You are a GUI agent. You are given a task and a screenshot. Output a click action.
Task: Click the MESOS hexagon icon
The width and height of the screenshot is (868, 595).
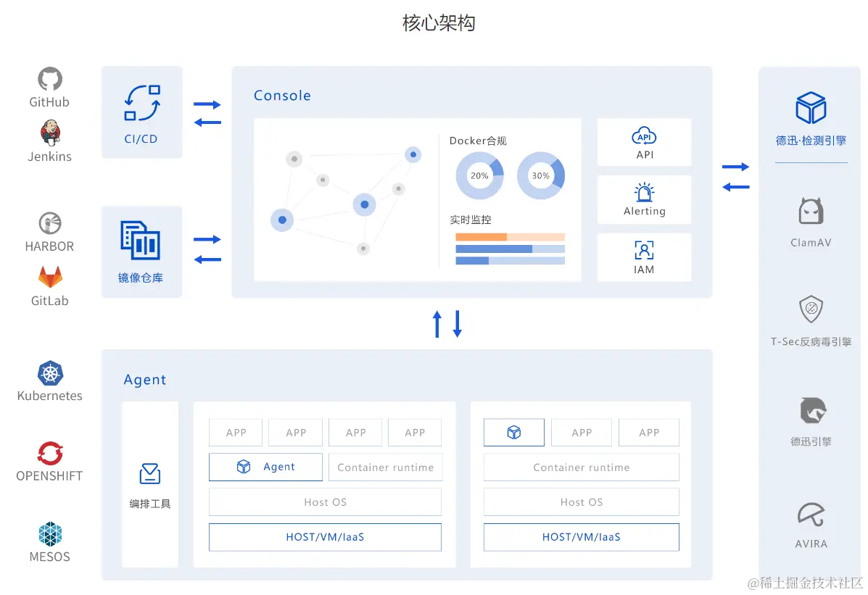50,533
